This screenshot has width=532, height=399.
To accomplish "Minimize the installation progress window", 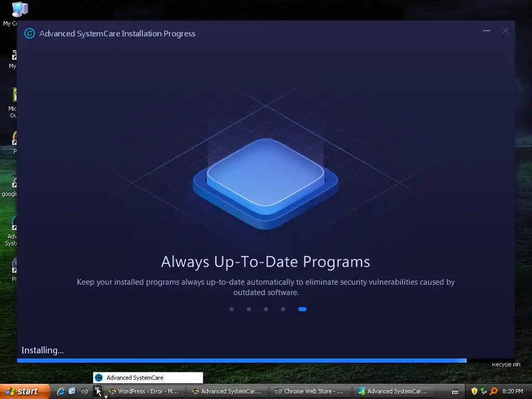I will pyautogui.click(x=486, y=31).
